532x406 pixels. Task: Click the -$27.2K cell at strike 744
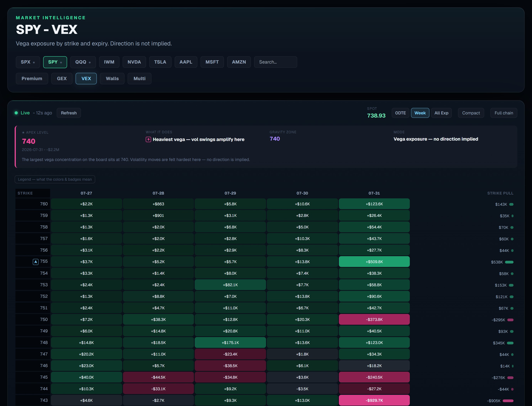pos(374,389)
